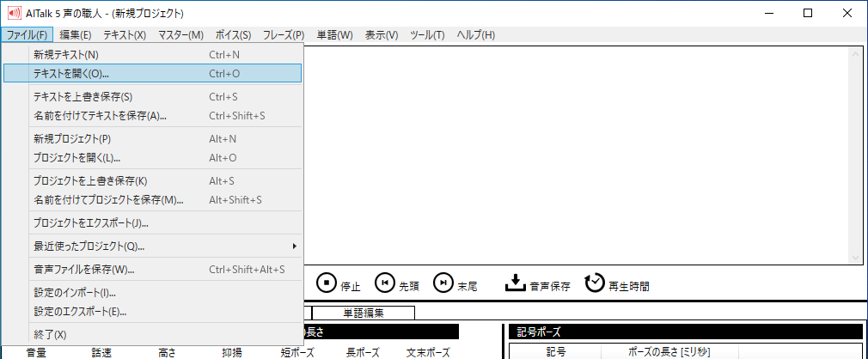
Task: Click the stop (停止) playback icon
Action: click(x=327, y=283)
